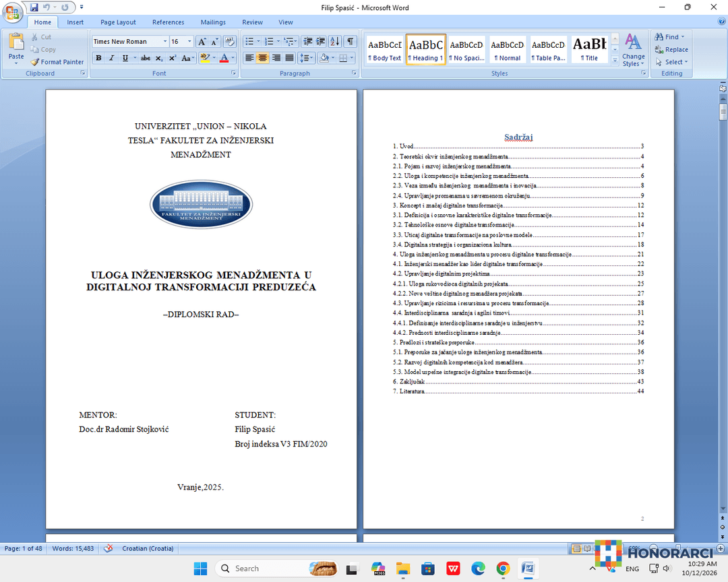Open the Select dropdown in Editing
The height and width of the screenshot is (582, 728).
coord(671,62)
